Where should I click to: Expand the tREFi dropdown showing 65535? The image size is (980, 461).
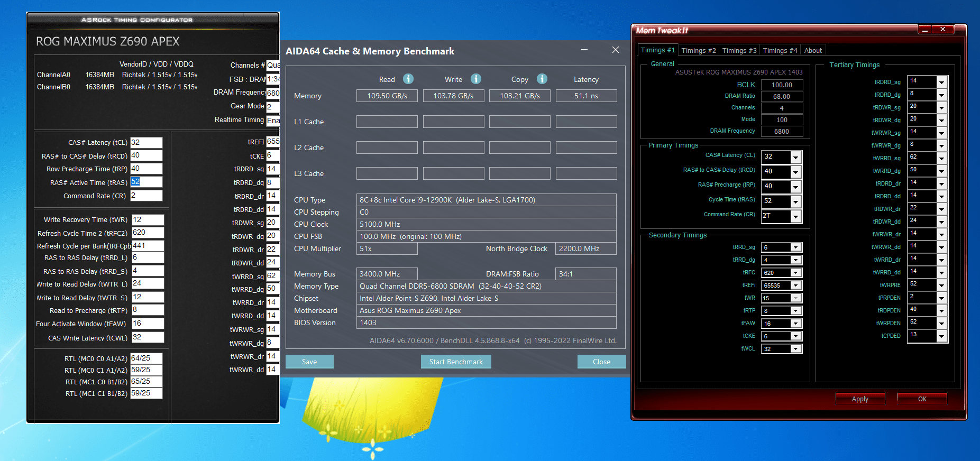pos(795,285)
